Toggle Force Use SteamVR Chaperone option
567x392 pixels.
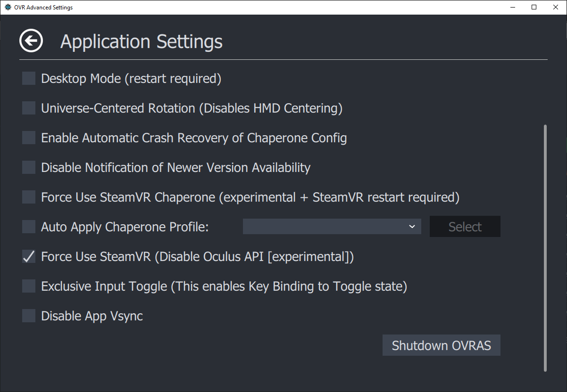click(29, 197)
